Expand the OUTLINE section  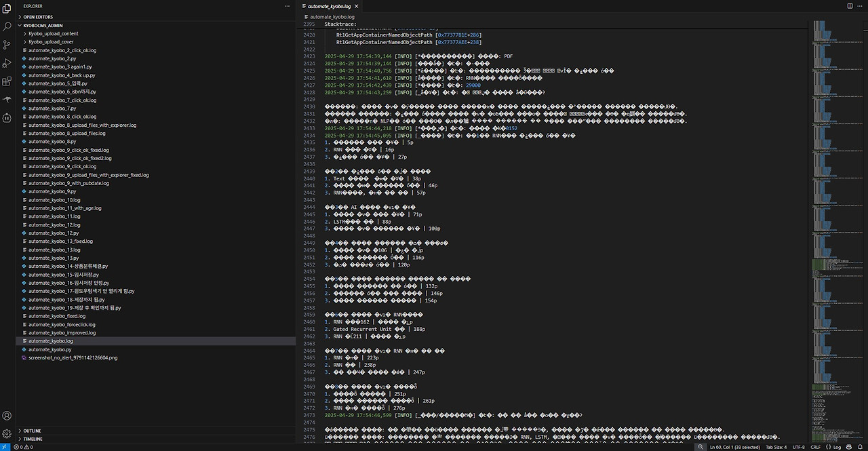coord(155,431)
